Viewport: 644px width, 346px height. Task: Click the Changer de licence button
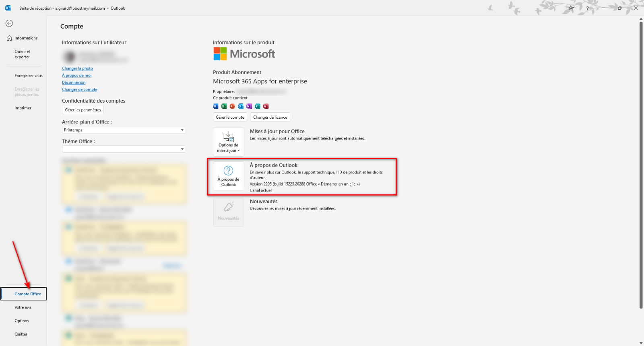pyautogui.click(x=270, y=117)
